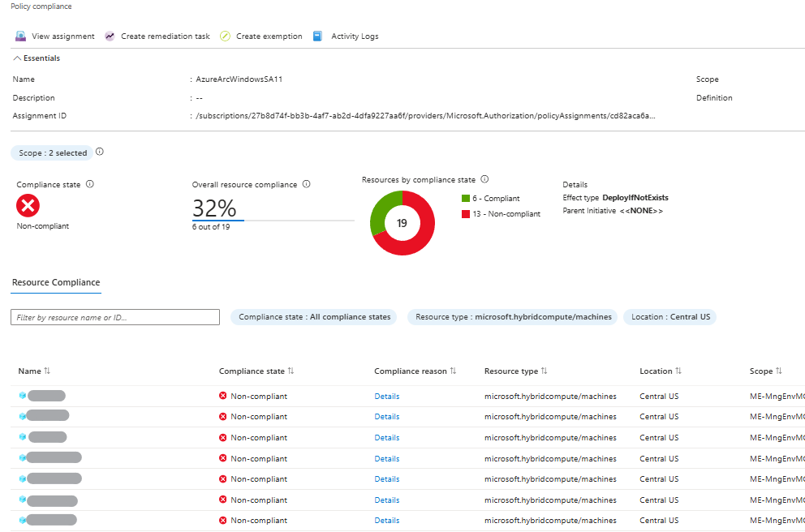The width and height of the screenshot is (805, 532).
Task: Sort by Resource type column arrows
Action: coord(545,371)
